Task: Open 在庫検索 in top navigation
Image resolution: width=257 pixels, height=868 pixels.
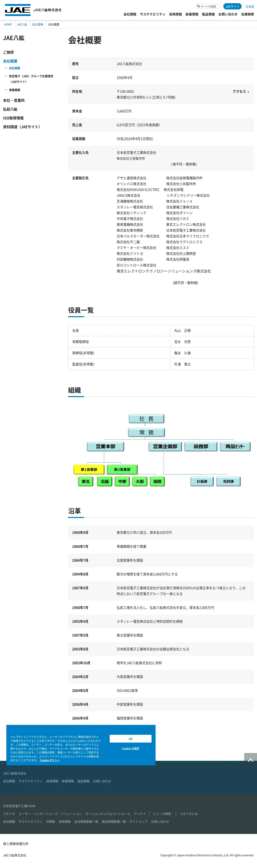Action: [248, 14]
